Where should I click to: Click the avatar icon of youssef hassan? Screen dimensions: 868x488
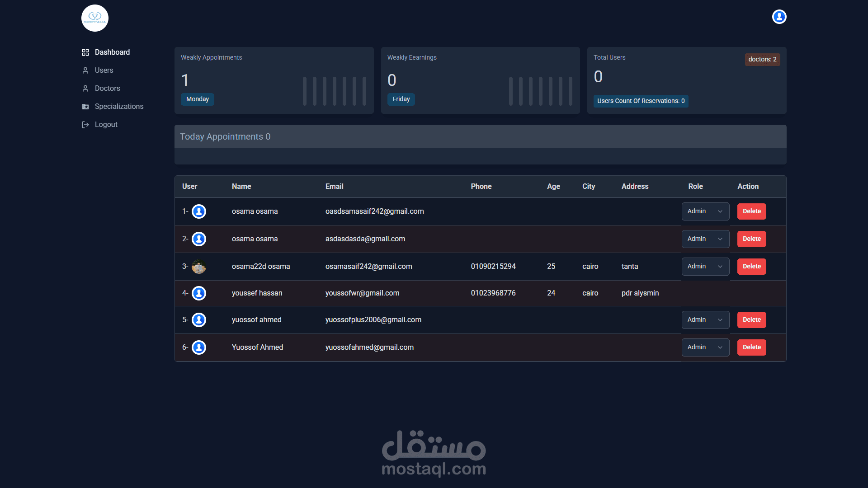(199, 293)
